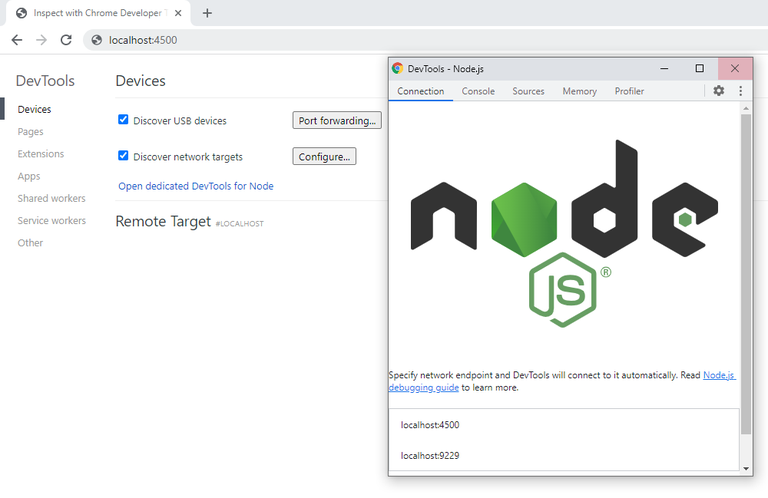
Task: Click the site info globe icon in address bar
Action: point(97,40)
